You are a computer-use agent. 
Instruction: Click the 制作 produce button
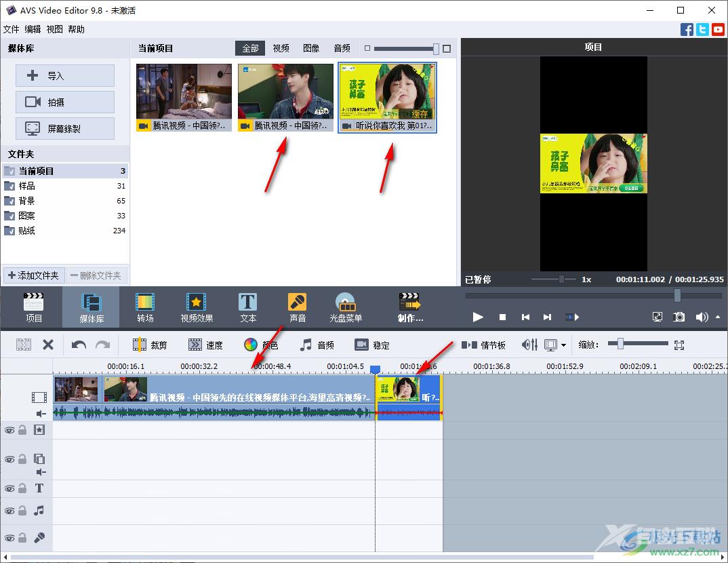pos(410,307)
